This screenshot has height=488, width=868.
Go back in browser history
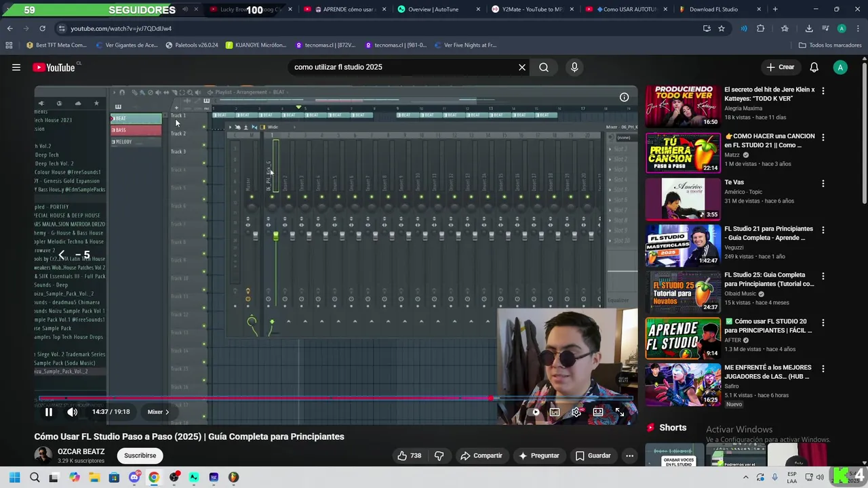tap(9, 28)
